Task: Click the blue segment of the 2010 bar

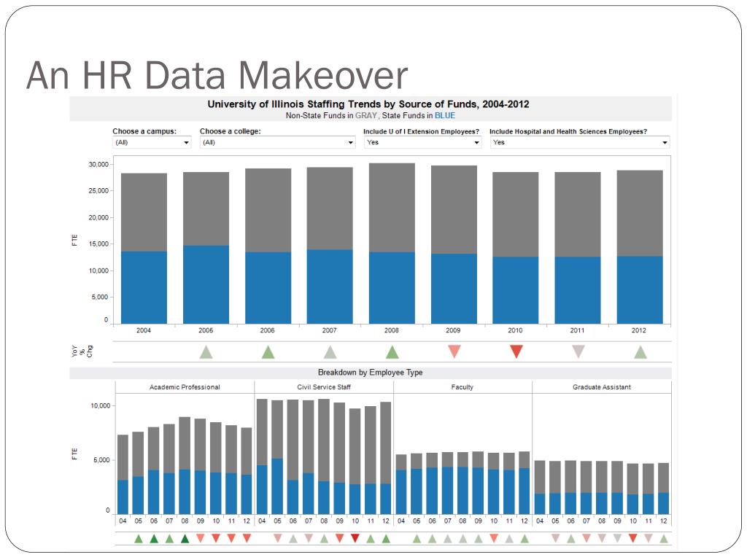Action: coord(516,290)
